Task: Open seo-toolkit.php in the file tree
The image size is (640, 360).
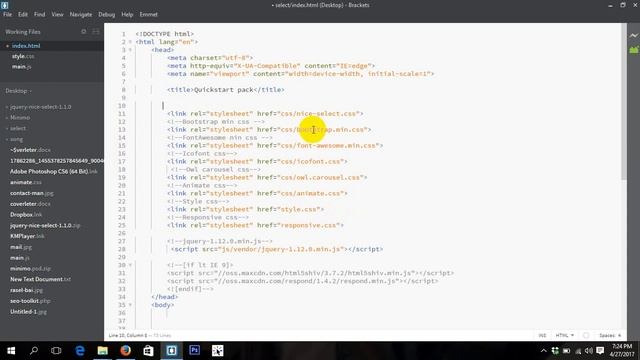Action: pos(30,301)
